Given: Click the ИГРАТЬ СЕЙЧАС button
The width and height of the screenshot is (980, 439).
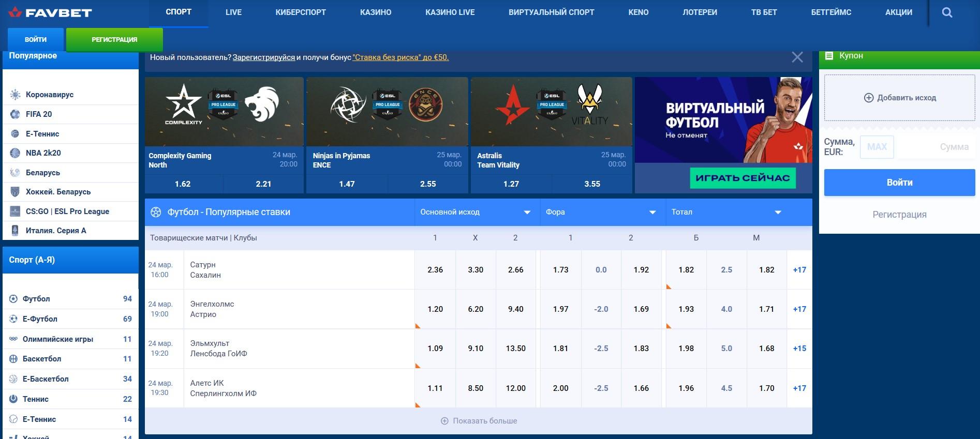Looking at the screenshot, I should (x=743, y=178).
